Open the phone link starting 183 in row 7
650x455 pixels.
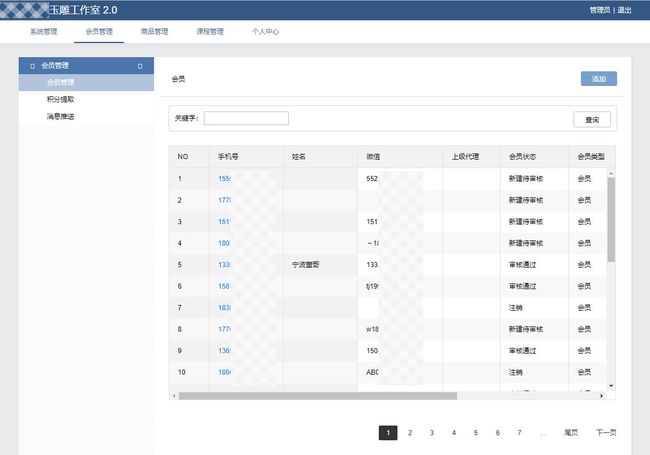224,308
